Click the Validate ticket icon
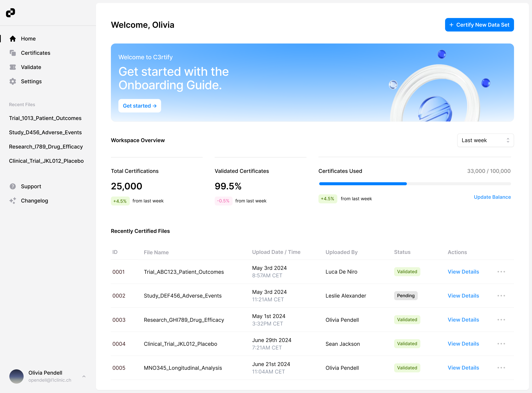Viewport: 532px width, 393px height. coord(13,67)
